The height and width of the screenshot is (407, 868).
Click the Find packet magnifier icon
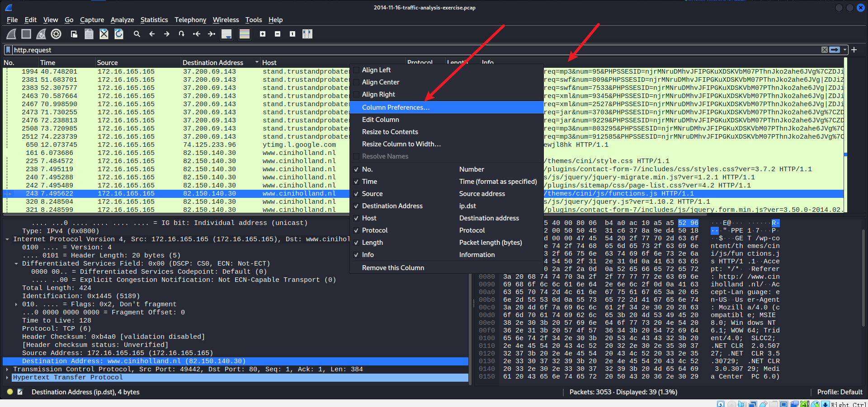(137, 34)
